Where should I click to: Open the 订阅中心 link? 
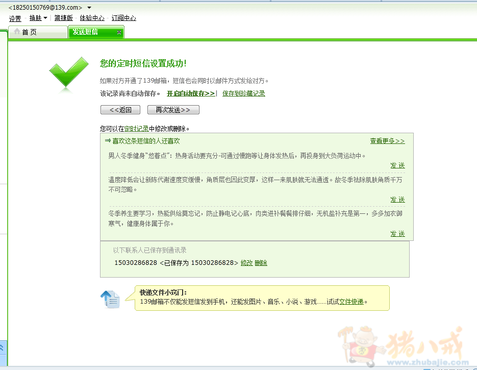(124, 18)
